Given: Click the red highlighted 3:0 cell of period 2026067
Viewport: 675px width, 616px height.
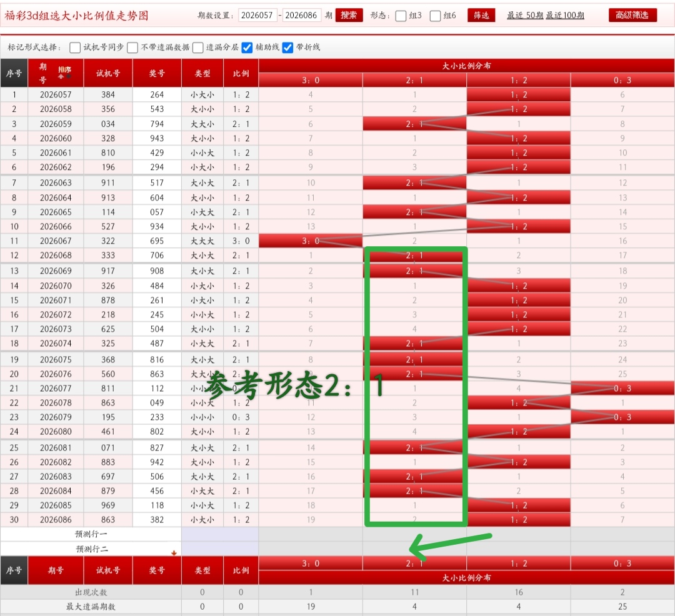Looking at the screenshot, I should click(310, 241).
